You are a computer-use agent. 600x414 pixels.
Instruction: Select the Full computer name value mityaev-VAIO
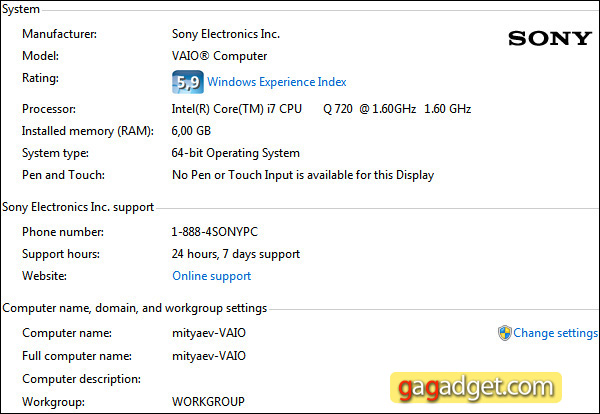point(209,356)
